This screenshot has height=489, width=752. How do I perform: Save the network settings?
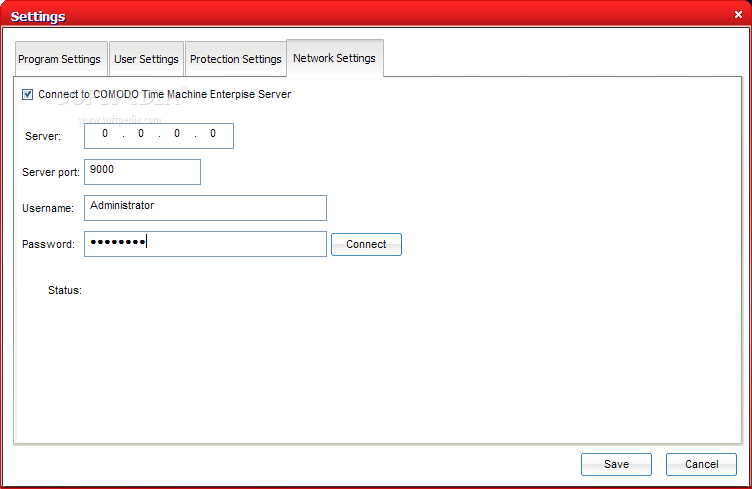[x=616, y=464]
